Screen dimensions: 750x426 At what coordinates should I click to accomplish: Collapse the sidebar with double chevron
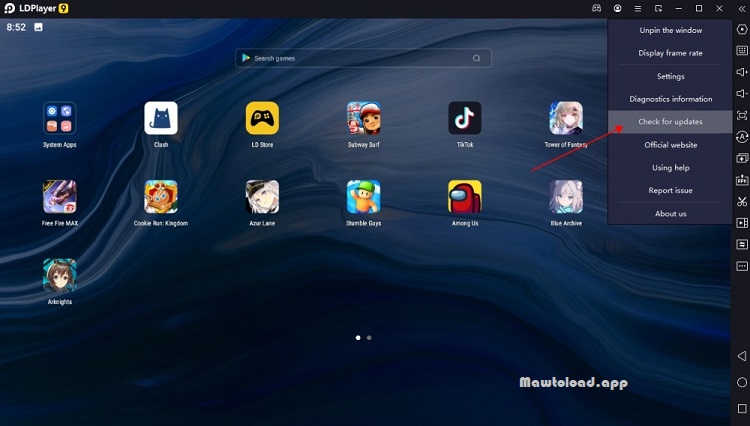[x=742, y=9]
